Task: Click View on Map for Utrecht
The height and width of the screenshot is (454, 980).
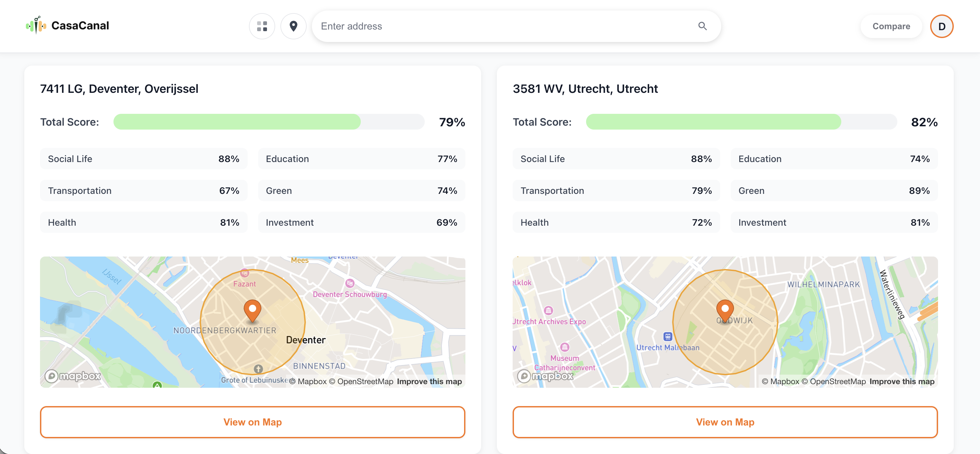Action: (x=725, y=422)
